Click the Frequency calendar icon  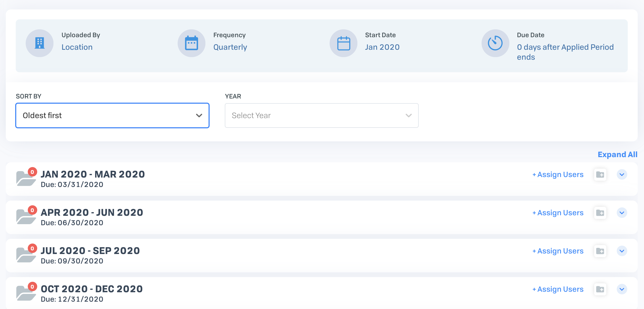(192, 43)
